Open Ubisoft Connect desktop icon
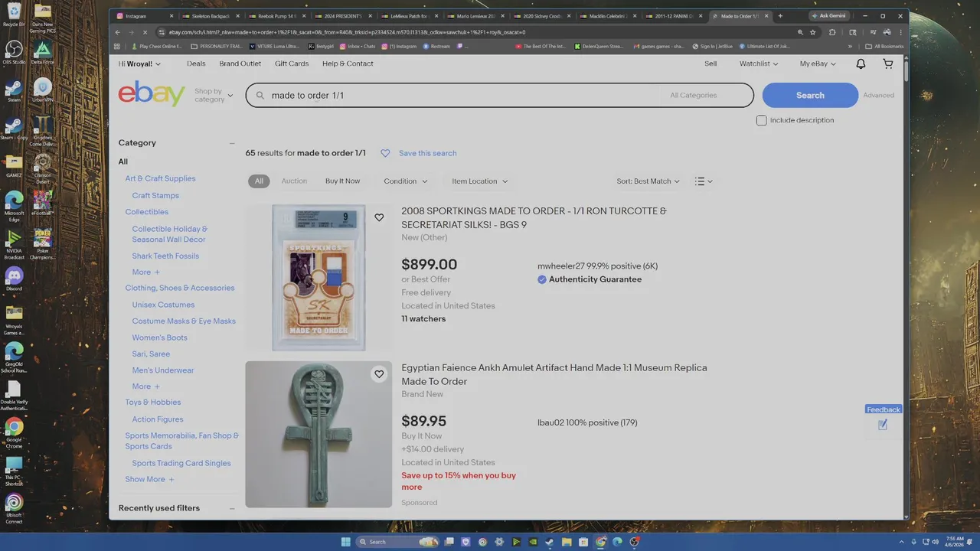The height and width of the screenshot is (551, 980). (x=14, y=508)
